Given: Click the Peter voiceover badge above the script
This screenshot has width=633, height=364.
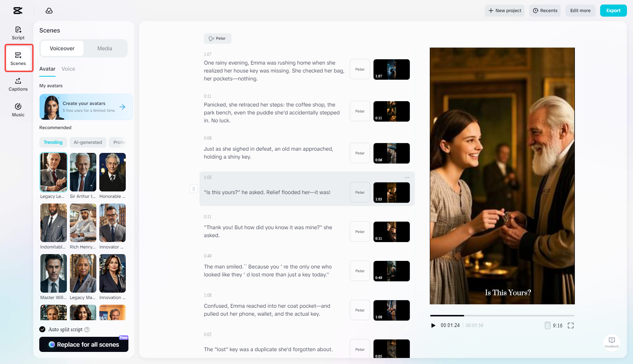Looking at the screenshot, I should tap(218, 38).
